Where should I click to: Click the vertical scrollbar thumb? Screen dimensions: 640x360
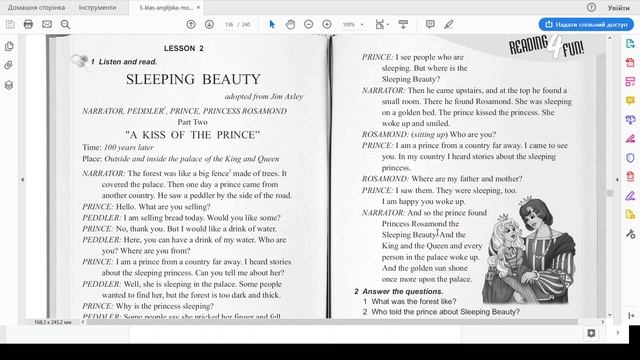click(610, 193)
